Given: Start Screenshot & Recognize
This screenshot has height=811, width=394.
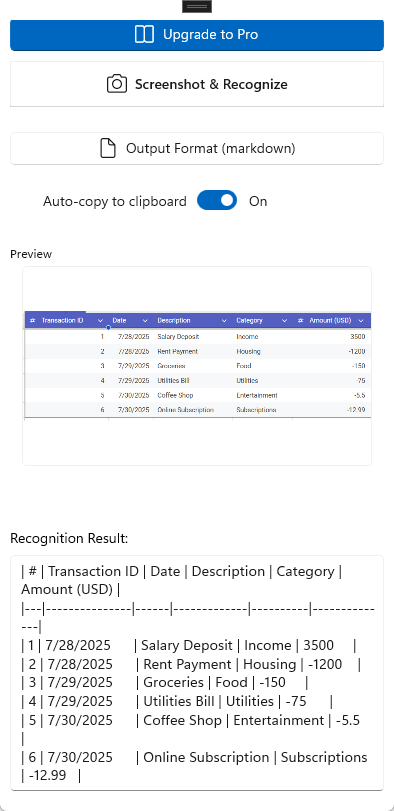Looking at the screenshot, I should [197, 84].
